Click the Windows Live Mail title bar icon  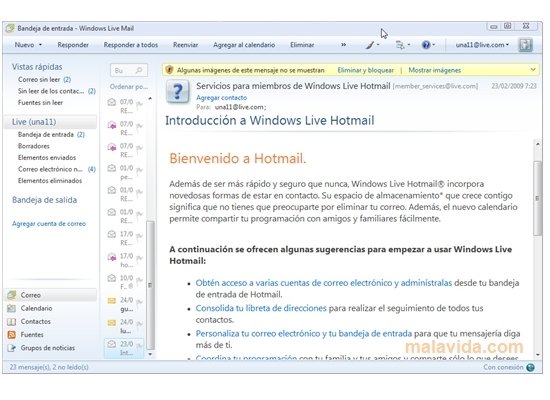pyautogui.click(x=10, y=28)
